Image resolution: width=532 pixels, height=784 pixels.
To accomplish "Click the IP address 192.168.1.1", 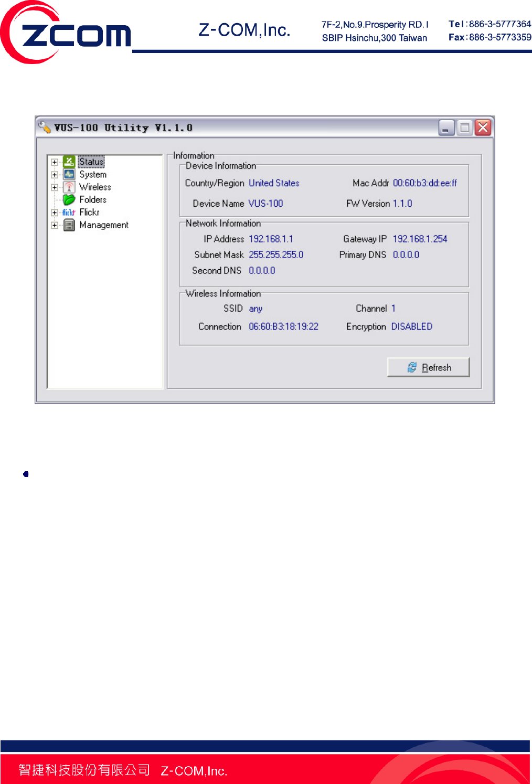I will [271, 239].
